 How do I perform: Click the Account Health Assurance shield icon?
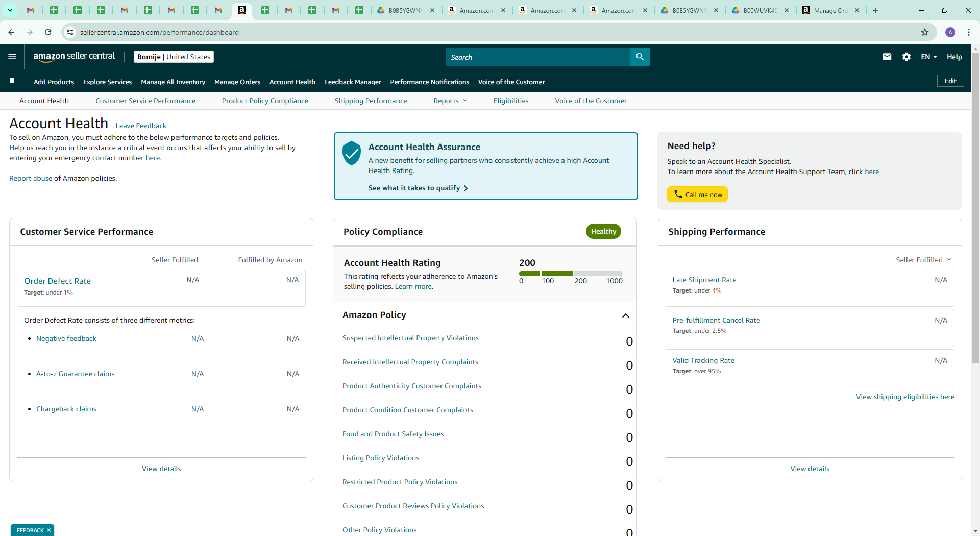352,153
